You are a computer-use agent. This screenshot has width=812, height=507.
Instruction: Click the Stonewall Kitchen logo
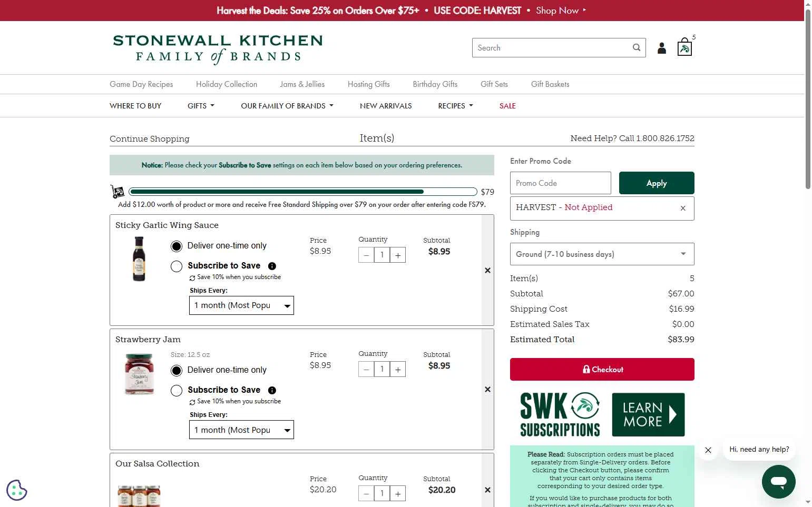pos(218,49)
